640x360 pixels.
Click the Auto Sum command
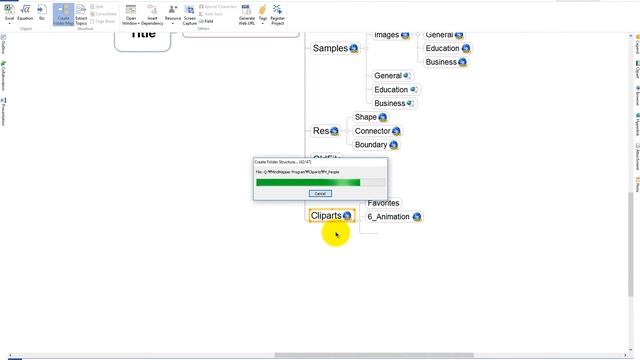pyautogui.click(x=211, y=14)
